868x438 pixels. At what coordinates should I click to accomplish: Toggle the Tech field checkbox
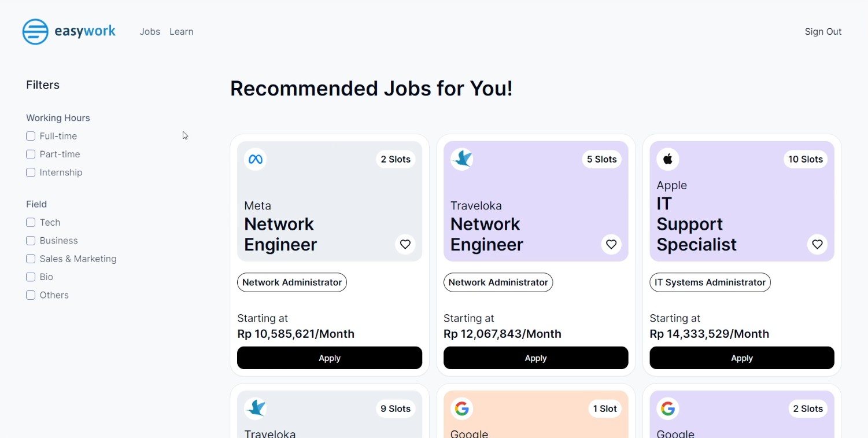coord(31,222)
